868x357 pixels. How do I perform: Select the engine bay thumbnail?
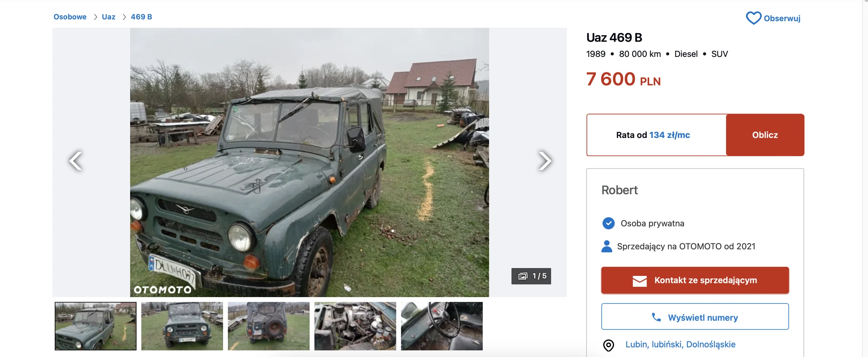click(355, 326)
